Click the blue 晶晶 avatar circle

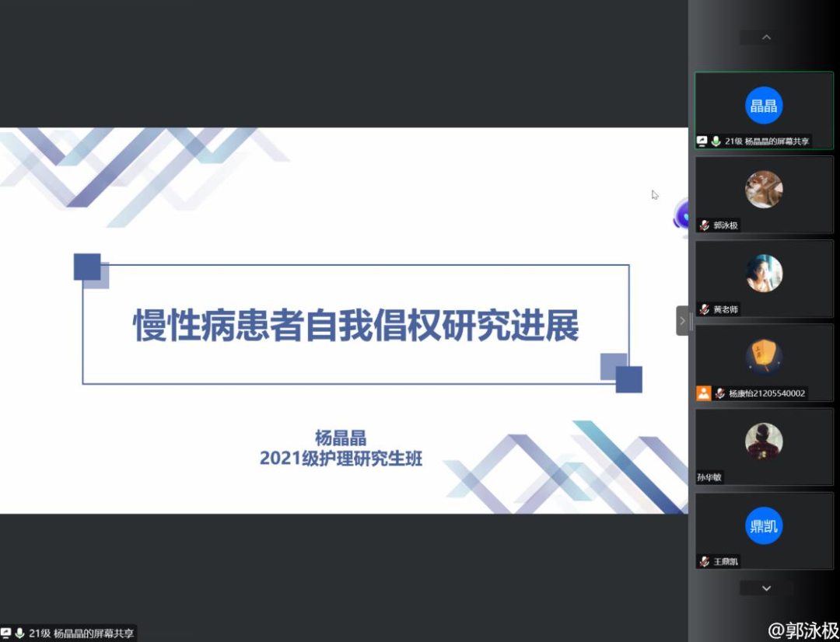coord(764,106)
